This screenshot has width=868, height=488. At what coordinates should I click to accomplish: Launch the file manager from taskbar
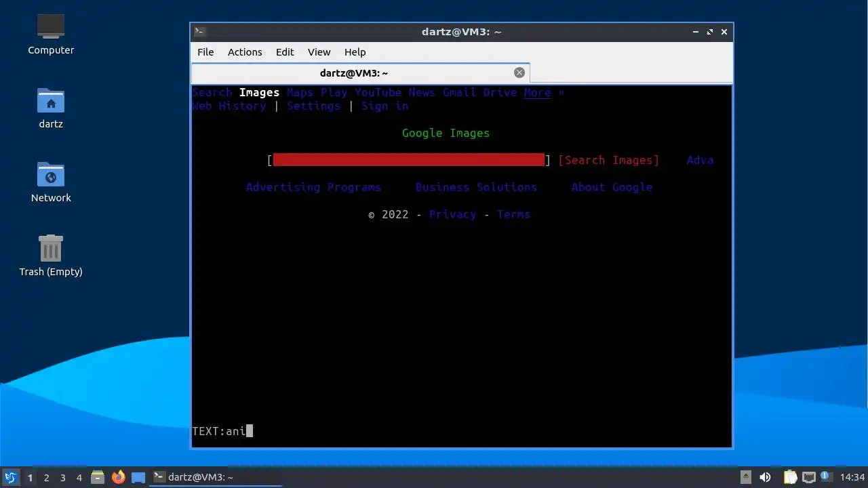point(98,477)
